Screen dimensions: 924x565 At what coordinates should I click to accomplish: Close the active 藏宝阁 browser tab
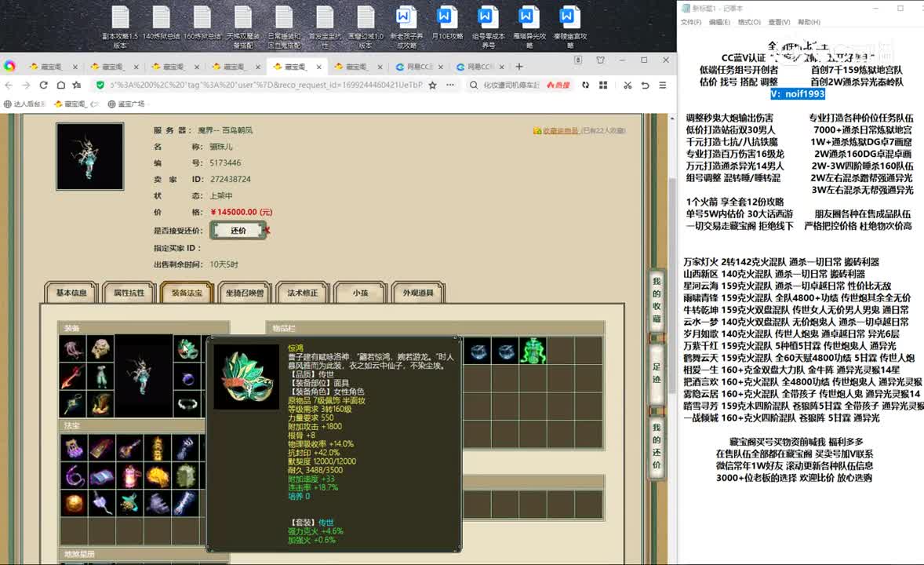coord(318,67)
